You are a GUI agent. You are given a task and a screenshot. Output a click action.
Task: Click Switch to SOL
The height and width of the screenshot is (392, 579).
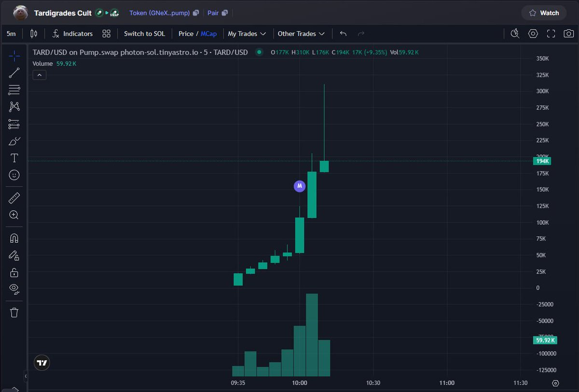[x=144, y=33]
